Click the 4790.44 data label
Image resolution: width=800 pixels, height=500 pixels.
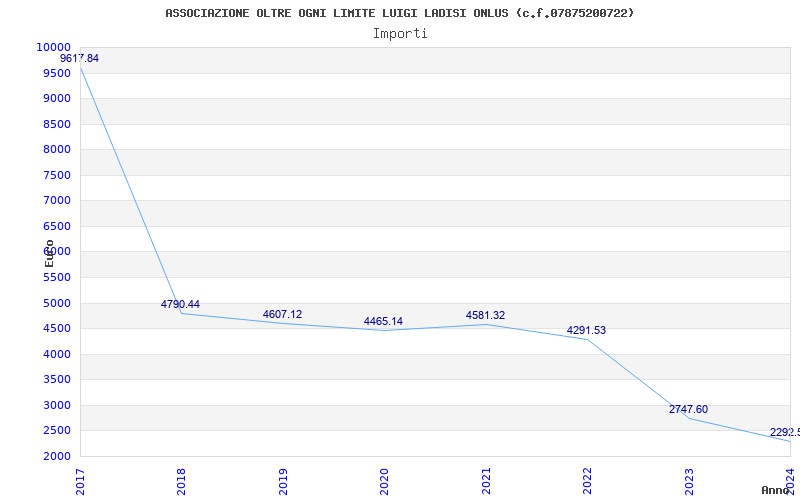pyautogui.click(x=180, y=304)
